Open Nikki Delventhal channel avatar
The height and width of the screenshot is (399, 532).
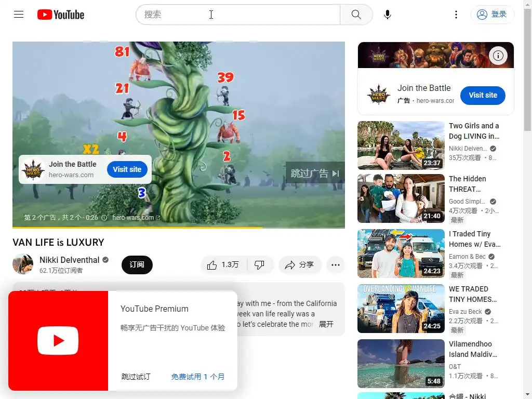(23, 264)
